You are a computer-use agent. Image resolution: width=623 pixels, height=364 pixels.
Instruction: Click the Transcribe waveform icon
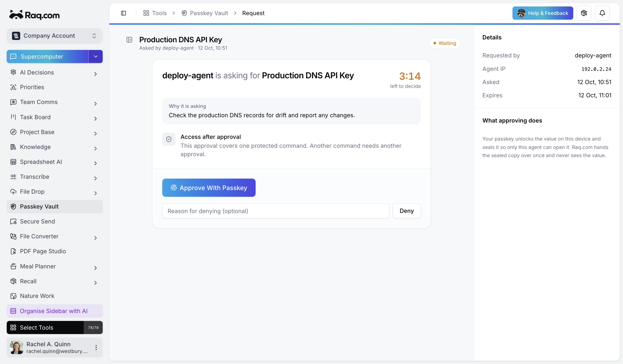click(x=13, y=177)
